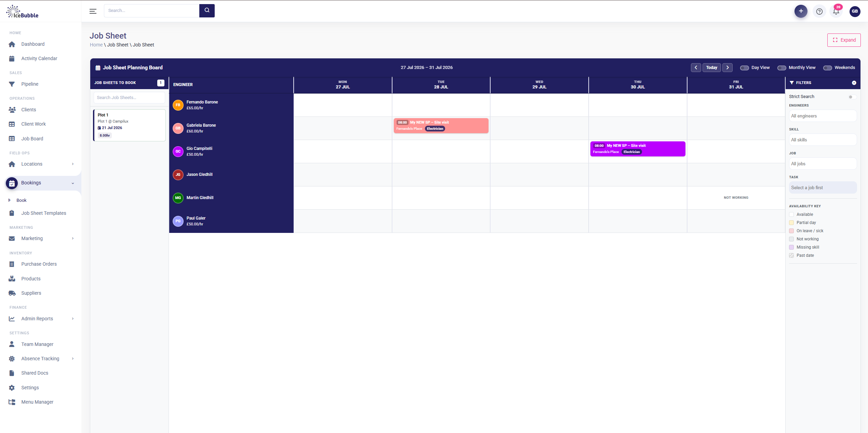Open Tuesday My NEW SP site visit booking

point(441,126)
